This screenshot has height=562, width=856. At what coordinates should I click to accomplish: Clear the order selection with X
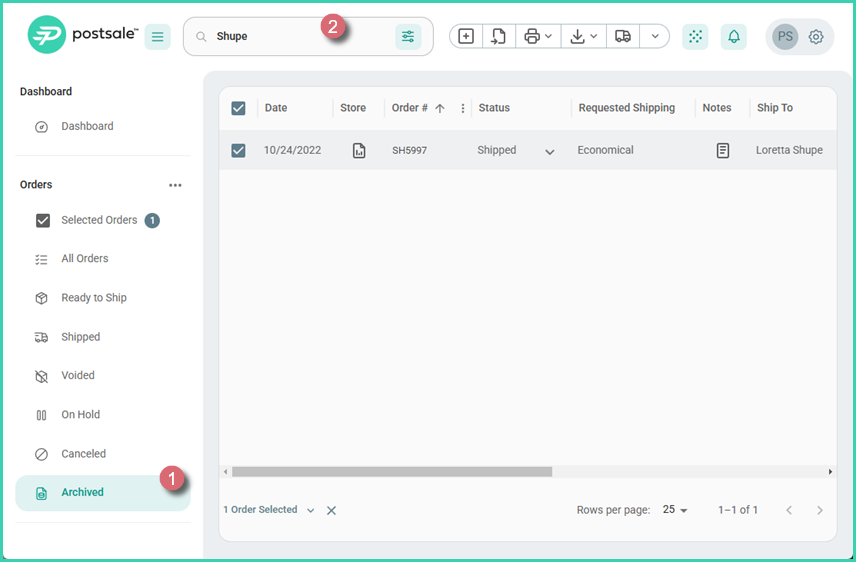[331, 511]
